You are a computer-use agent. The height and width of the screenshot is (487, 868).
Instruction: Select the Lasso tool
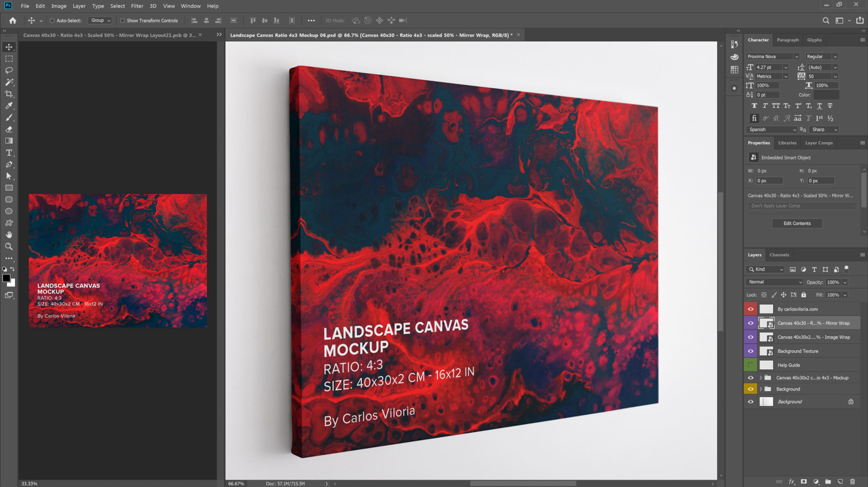[9, 71]
